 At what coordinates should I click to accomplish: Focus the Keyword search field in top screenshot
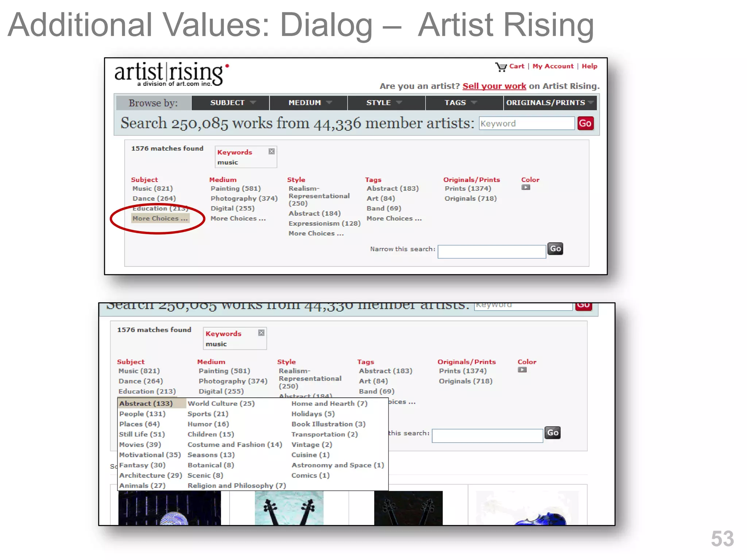pos(526,123)
